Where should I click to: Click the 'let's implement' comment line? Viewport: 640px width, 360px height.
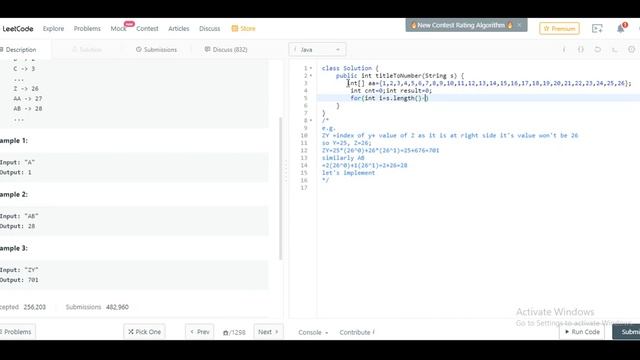348,173
